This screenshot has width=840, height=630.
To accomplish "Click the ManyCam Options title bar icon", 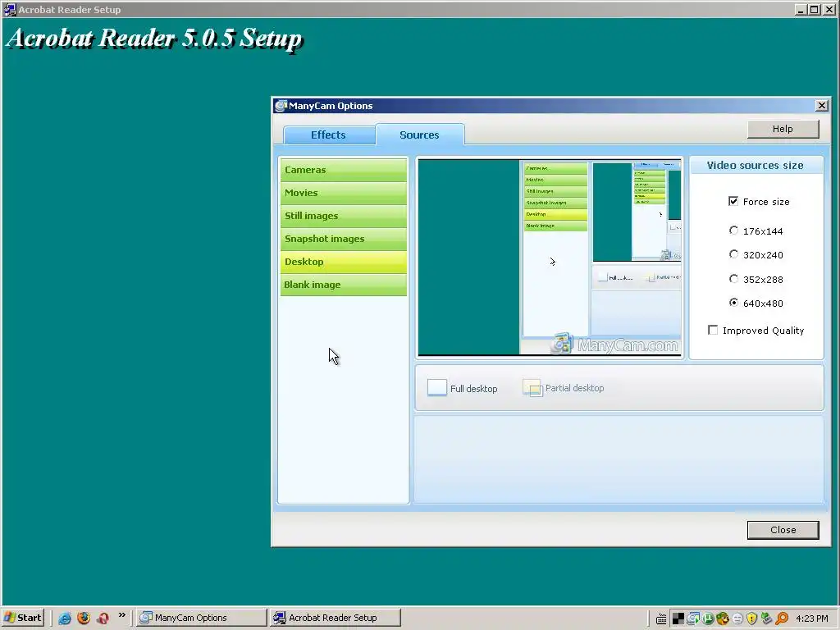I will (x=281, y=106).
